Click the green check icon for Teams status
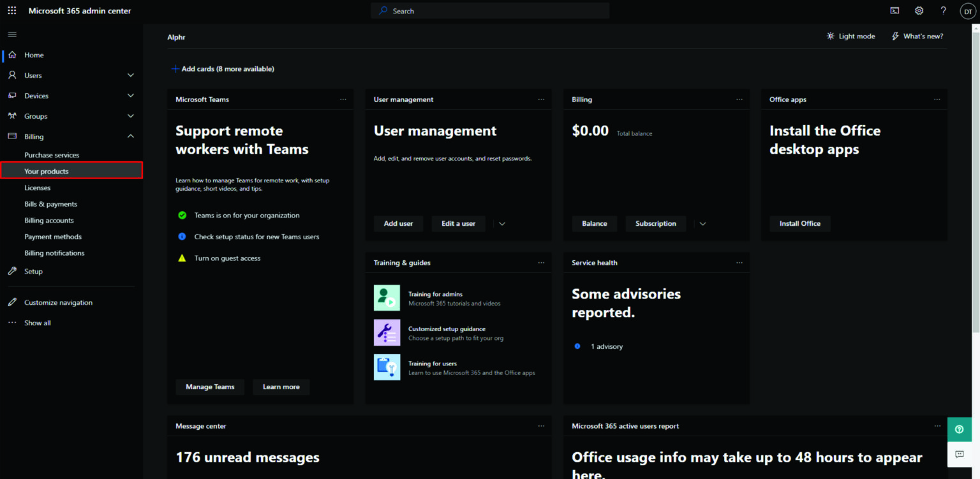 click(x=182, y=216)
